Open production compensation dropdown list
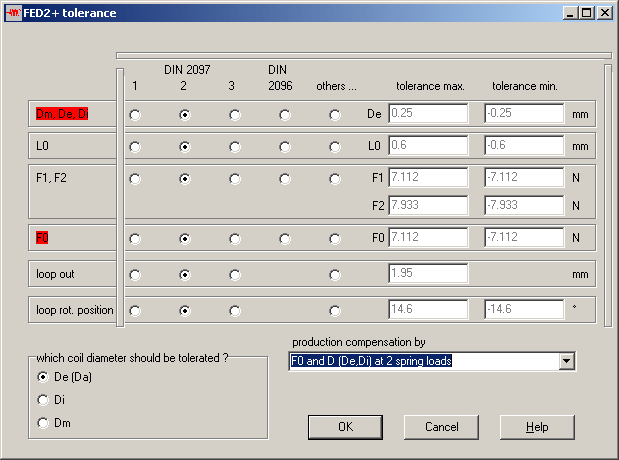The height and width of the screenshot is (460, 619). coord(568,361)
